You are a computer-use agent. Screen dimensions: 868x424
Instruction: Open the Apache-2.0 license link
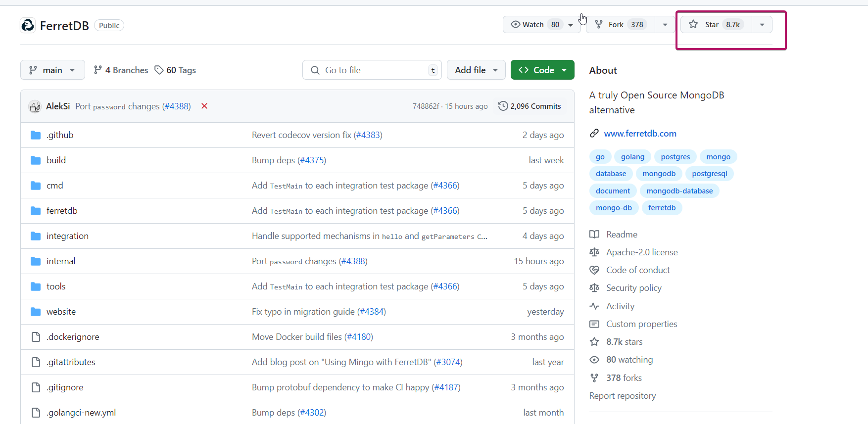pos(642,252)
